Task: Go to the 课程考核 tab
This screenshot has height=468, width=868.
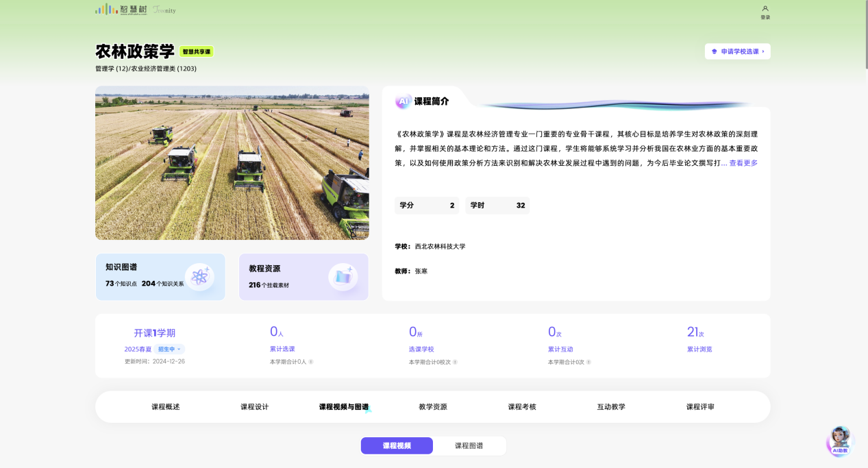Action: (522, 407)
